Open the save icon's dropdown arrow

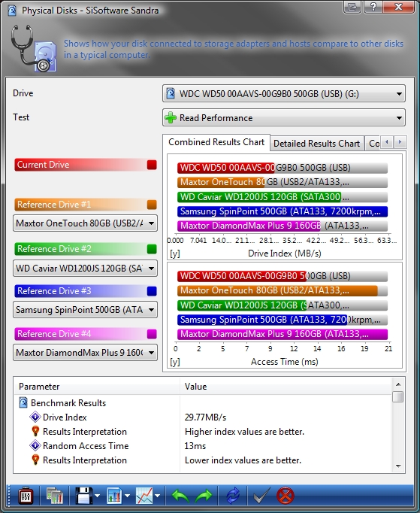(97, 496)
